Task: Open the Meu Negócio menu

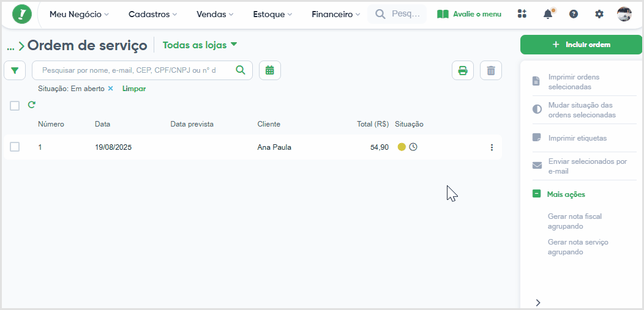Action: click(x=79, y=14)
